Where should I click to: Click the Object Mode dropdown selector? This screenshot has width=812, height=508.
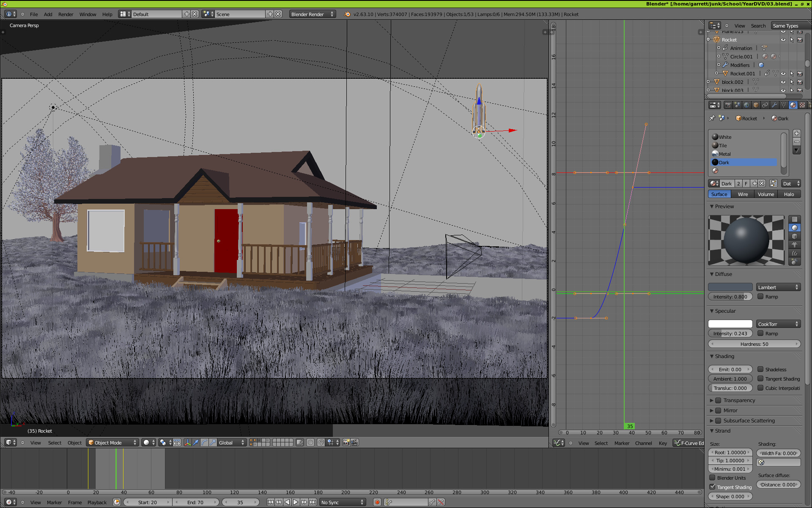(112, 442)
